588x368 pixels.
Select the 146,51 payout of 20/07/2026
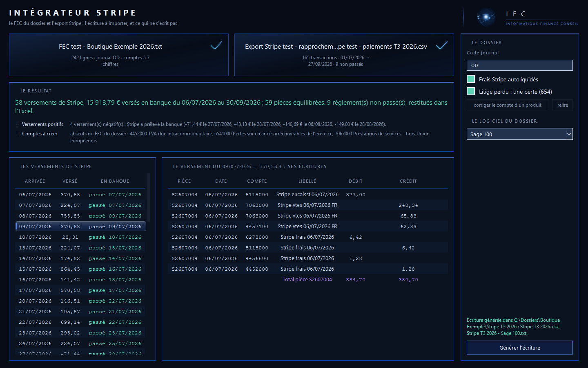point(80,301)
